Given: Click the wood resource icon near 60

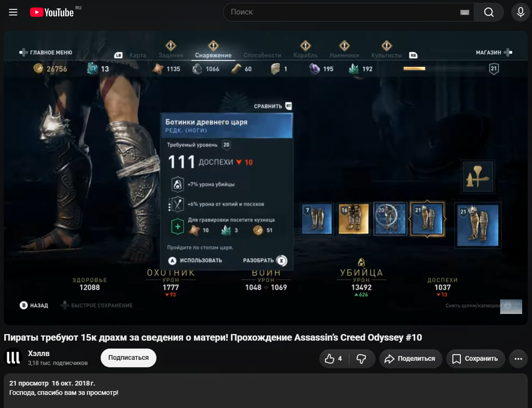Looking at the screenshot, I should (x=236, y=69).
